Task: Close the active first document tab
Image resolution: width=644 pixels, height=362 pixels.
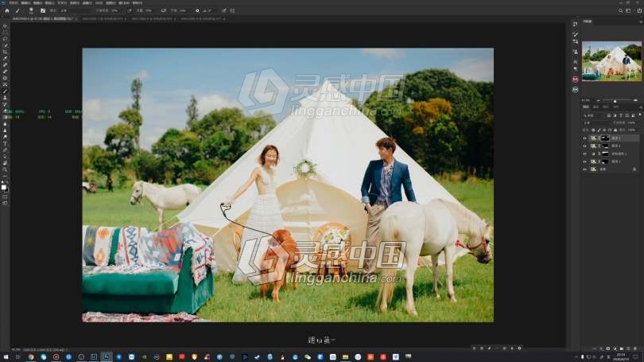Action: (x=76, y=19)
